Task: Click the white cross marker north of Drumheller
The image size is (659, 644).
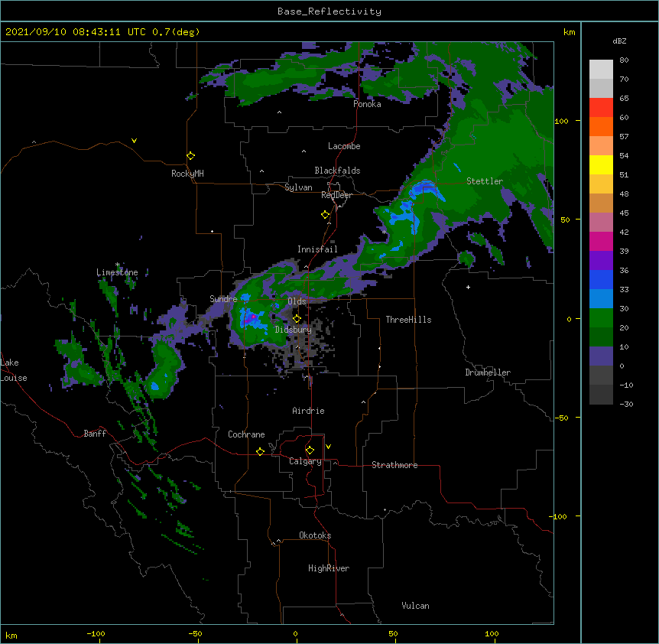Action: coord(468,287)
